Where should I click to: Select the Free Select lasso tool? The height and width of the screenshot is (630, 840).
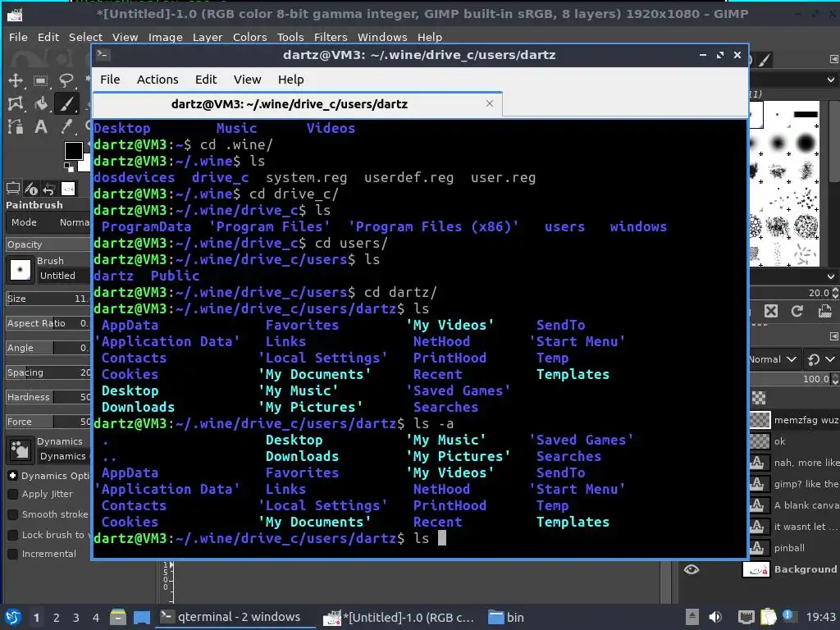66,80
